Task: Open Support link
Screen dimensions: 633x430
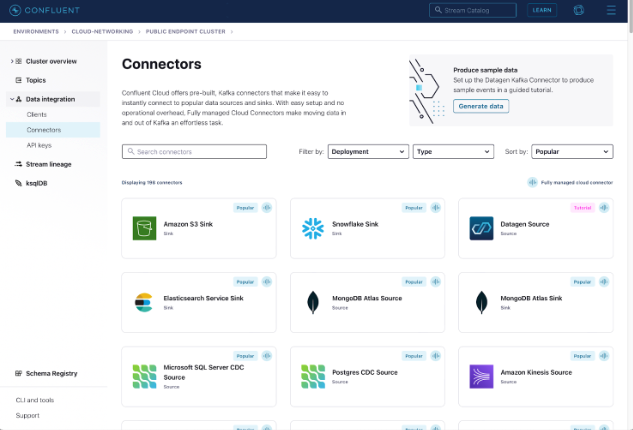Action: point(27,415)
